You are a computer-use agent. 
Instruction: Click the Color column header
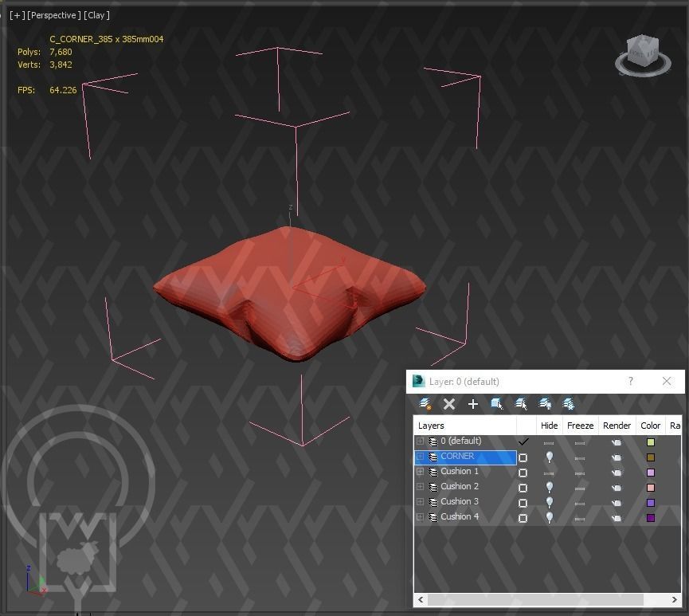650,426
